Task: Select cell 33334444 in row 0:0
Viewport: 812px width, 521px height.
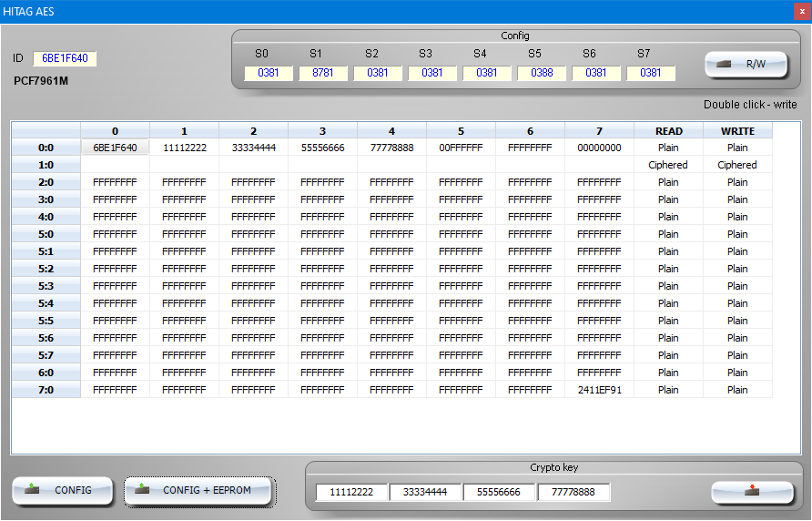Action: click(x=254, y=148)
